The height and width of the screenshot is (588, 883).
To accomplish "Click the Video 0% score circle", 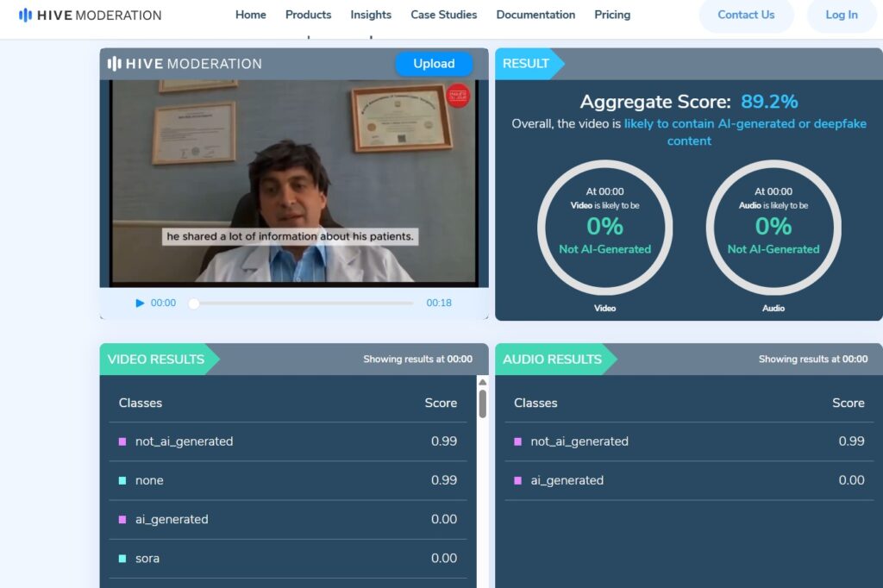I will click(x=604, y=227).
